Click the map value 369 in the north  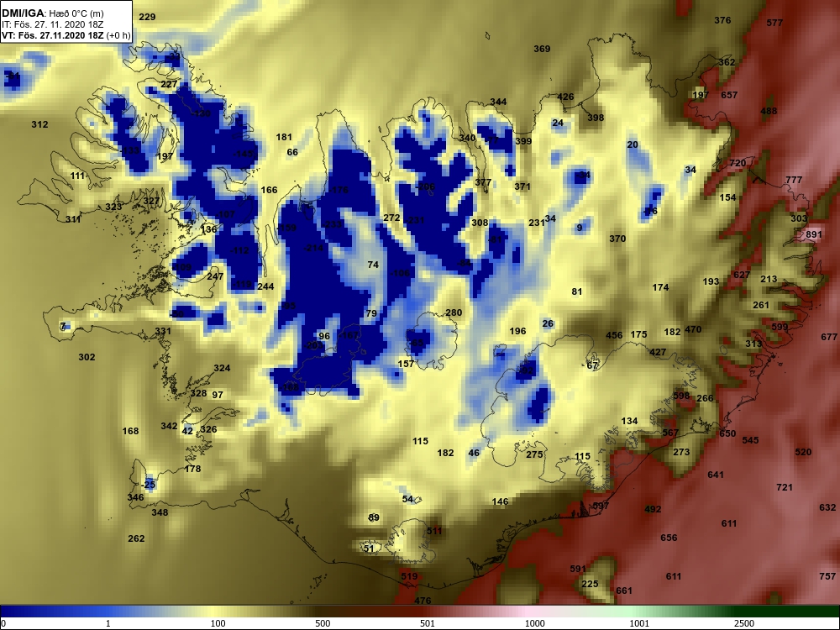[542, 49]
